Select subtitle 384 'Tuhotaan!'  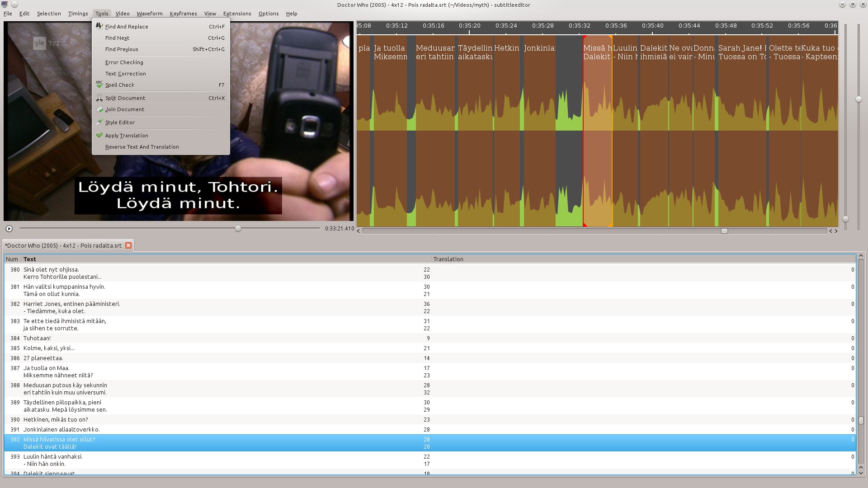[x=430, y=338]
